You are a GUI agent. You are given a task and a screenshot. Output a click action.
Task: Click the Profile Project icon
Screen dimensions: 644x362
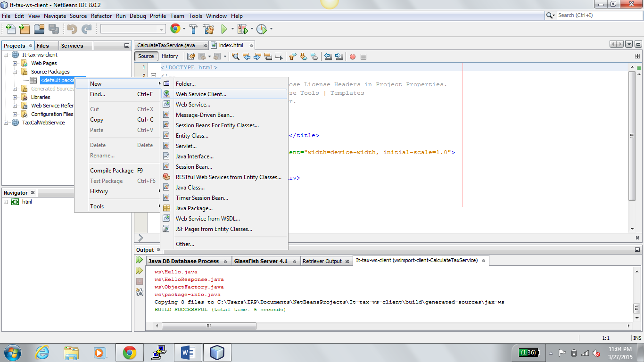pos(262,29)
